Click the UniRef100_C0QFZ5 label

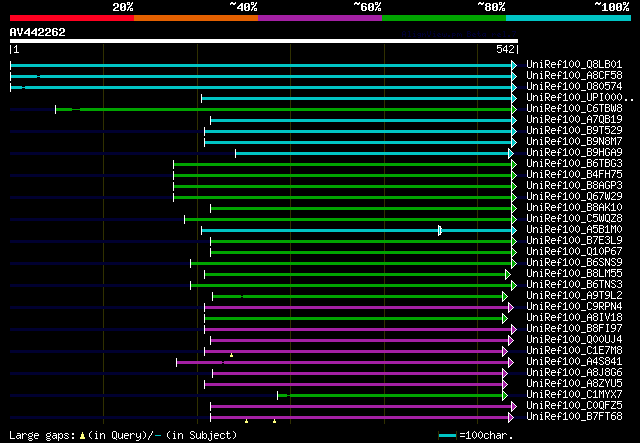pos(574,406)
